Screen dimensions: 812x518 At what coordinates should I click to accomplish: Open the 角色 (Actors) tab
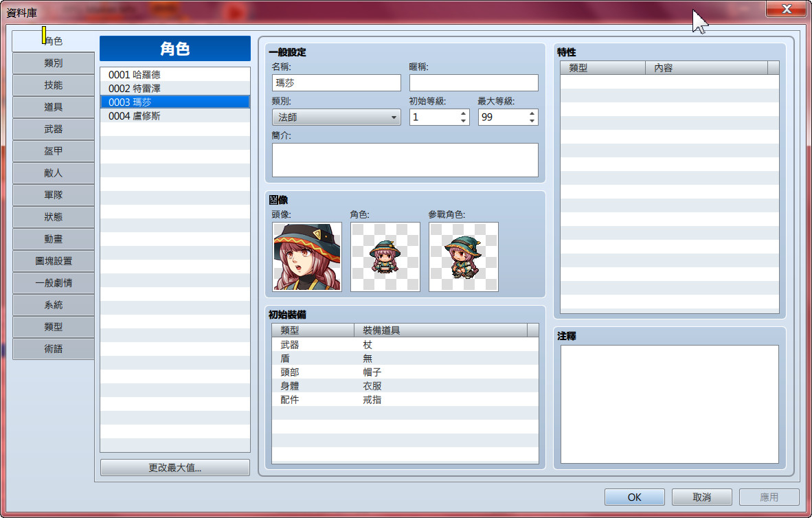click(x=54, y=41)
